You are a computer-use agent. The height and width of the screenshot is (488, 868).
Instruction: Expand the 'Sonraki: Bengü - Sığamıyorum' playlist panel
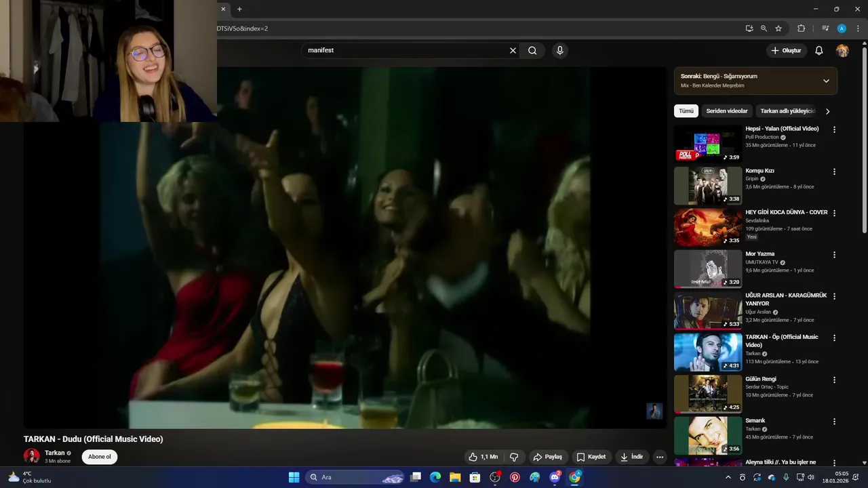click(825, 81)
